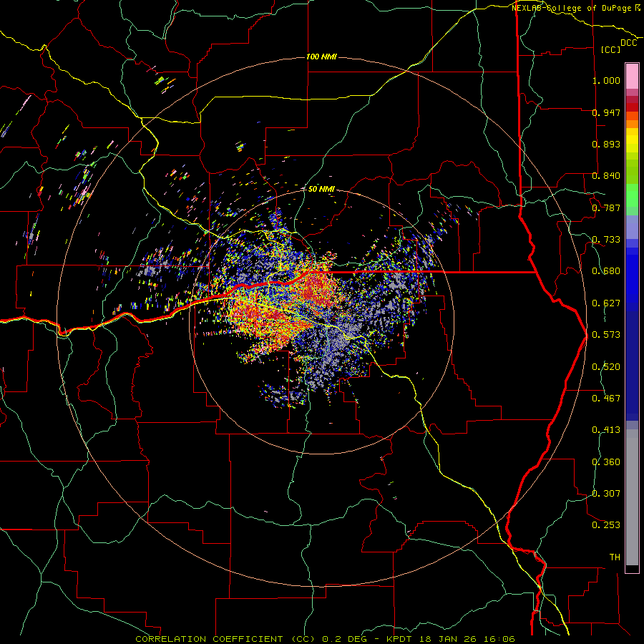Click the 0.253 color scale value
Screen dimensions: 644x644
[x=606, y=525]
